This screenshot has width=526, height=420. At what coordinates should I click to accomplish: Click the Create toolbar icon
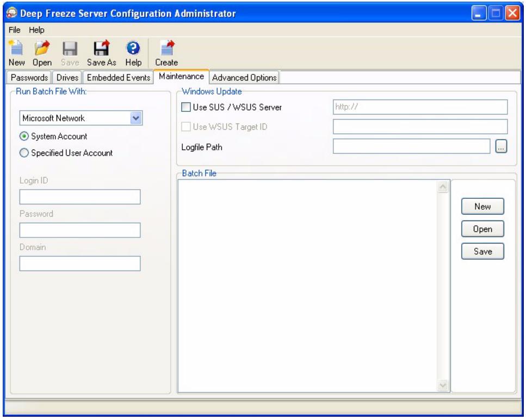coord(167,48)
